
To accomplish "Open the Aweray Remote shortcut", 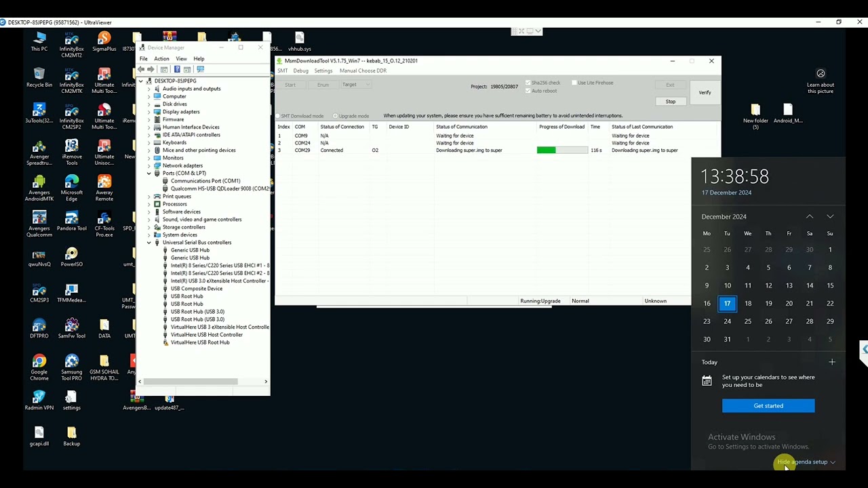I will pyautogui.click(x=104, y=188).
